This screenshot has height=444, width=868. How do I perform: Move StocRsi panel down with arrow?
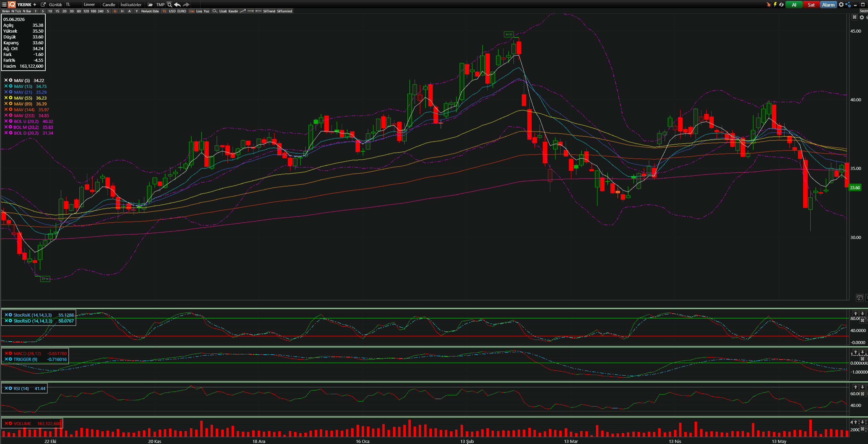click(862, 313)
